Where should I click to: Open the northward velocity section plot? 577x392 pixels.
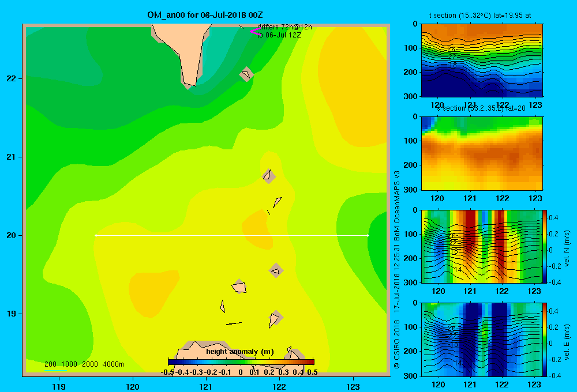[482, 246]
